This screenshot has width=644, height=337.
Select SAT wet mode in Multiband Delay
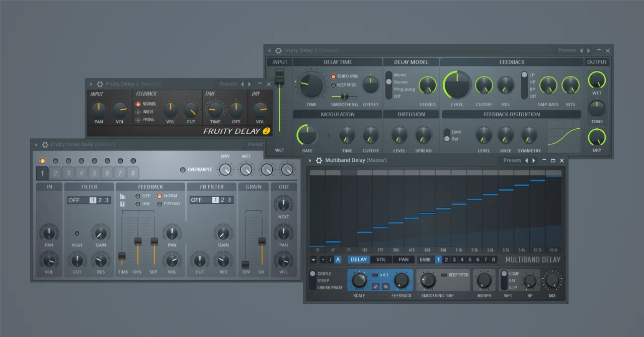click(x=513, y=281)
